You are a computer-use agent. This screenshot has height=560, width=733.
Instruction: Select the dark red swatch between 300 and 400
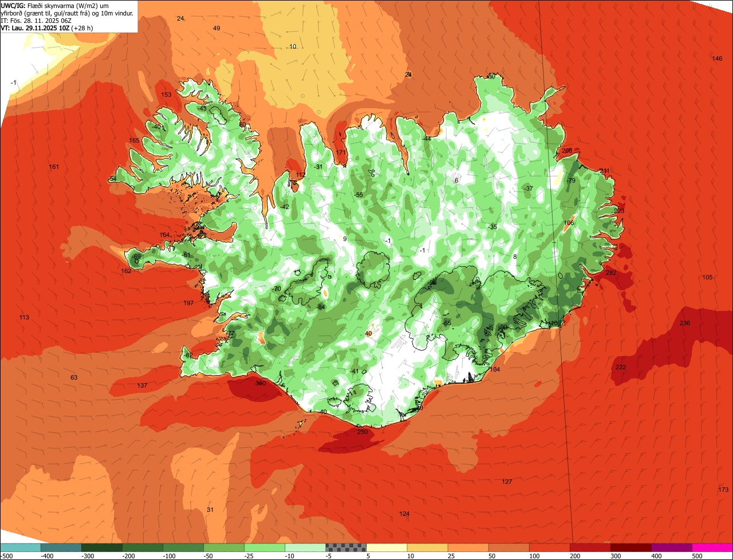tap(630, 547)
